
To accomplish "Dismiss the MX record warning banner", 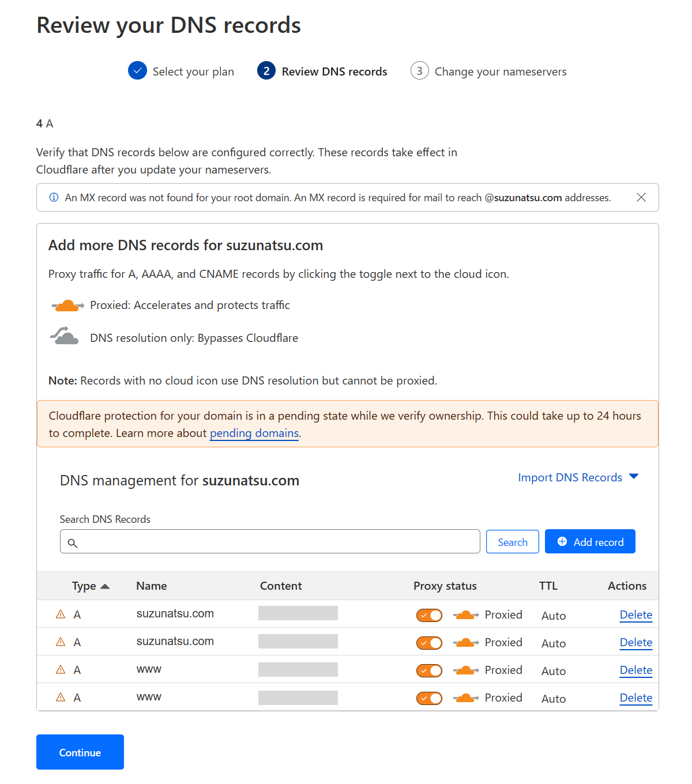I will (641, 197).
